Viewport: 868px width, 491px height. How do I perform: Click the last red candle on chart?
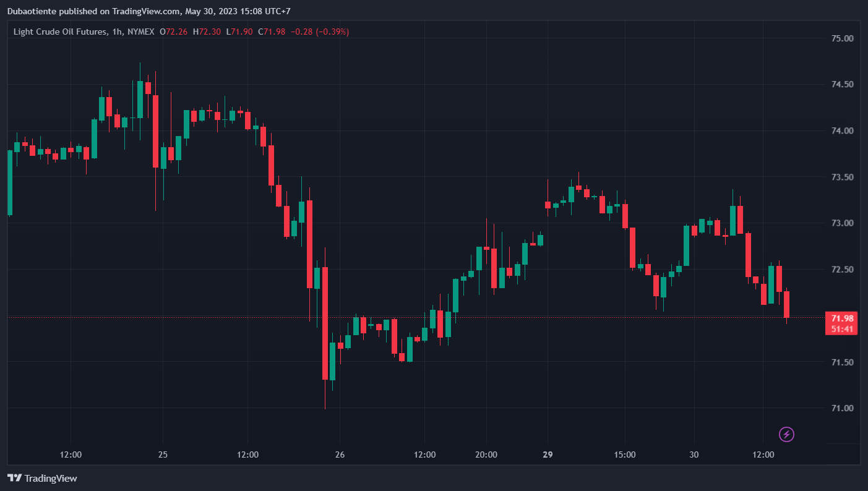pyautogui.click(x=786, y=304)
